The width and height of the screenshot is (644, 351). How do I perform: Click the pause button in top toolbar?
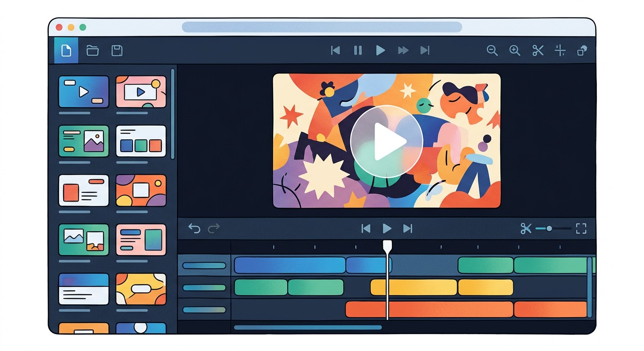(x=358, y=50)
